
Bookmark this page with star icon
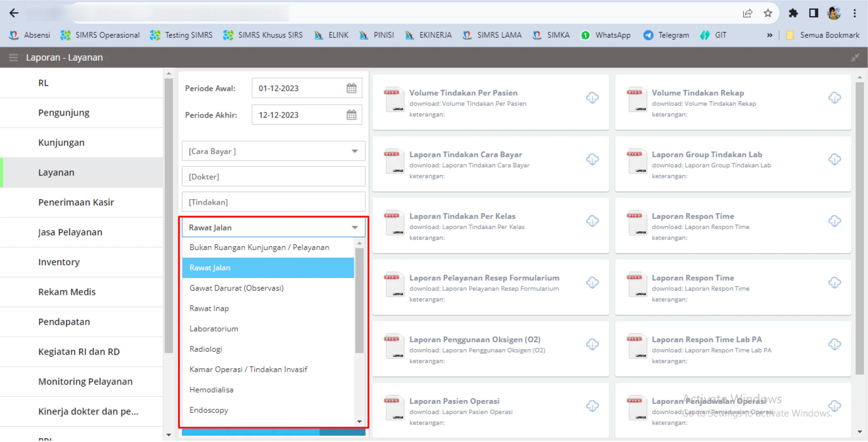click(768, 13)
